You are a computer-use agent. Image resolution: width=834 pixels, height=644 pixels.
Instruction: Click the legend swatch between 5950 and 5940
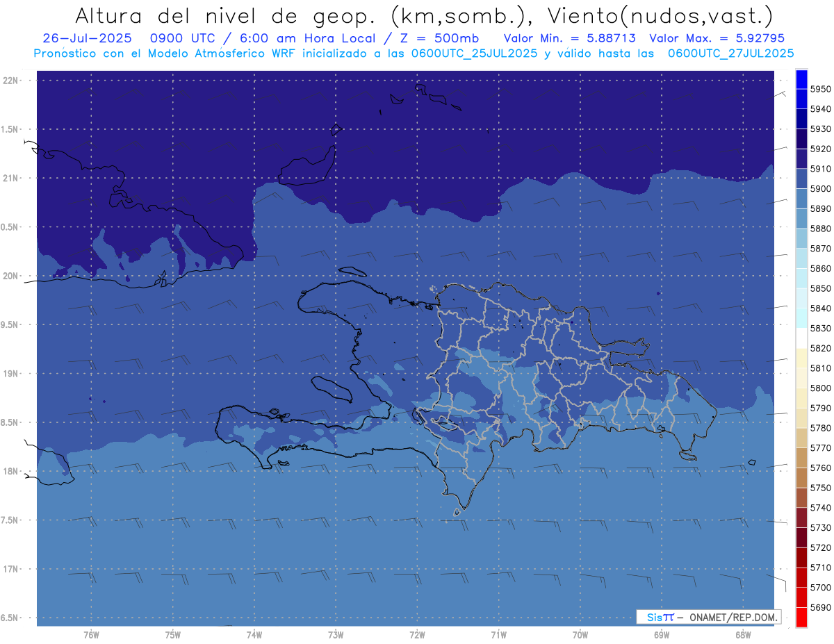click(801, 99)
